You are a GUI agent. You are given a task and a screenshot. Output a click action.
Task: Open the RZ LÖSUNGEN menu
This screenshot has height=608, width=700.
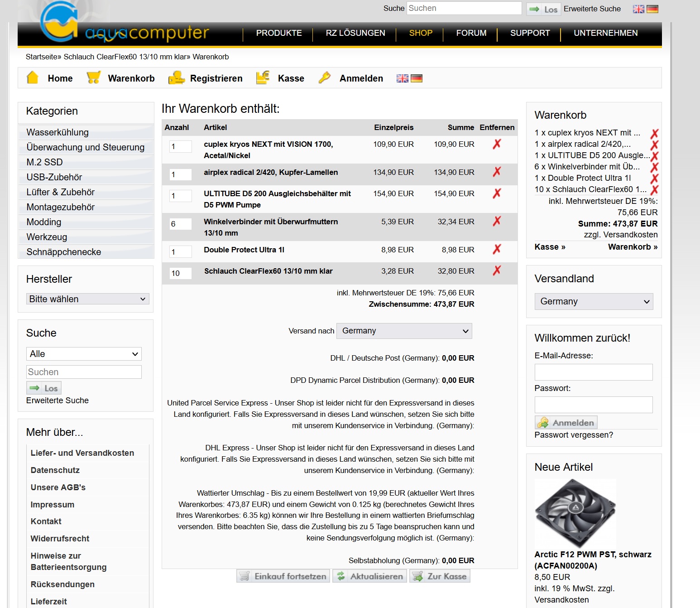pyautogui.click(x=355, y=33)
